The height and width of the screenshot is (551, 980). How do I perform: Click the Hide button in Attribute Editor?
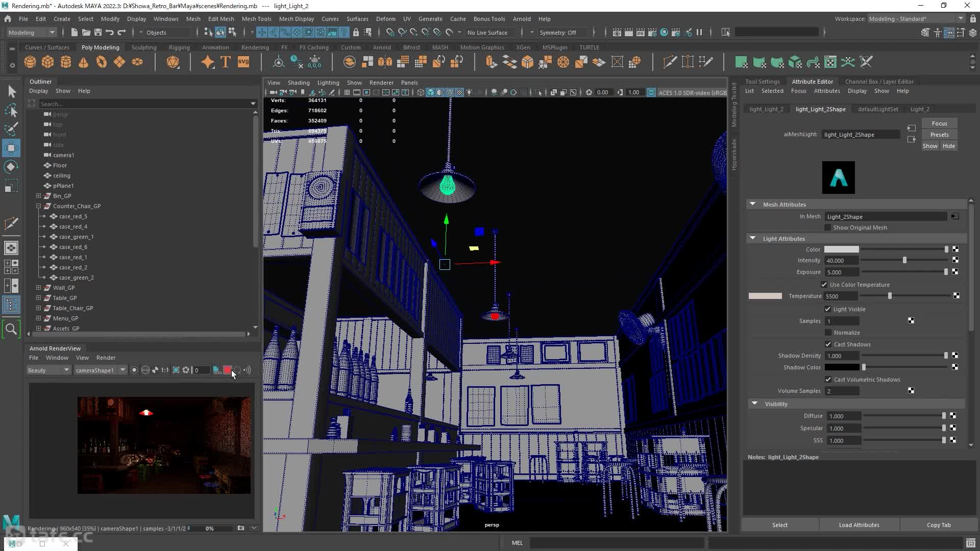pyautogui.click(x=948, y=146)
